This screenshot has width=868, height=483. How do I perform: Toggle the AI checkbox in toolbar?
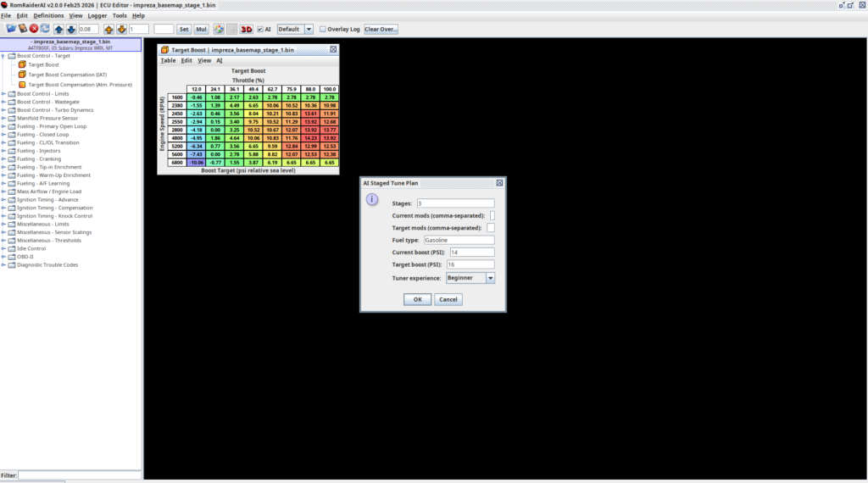click(260, 29)
